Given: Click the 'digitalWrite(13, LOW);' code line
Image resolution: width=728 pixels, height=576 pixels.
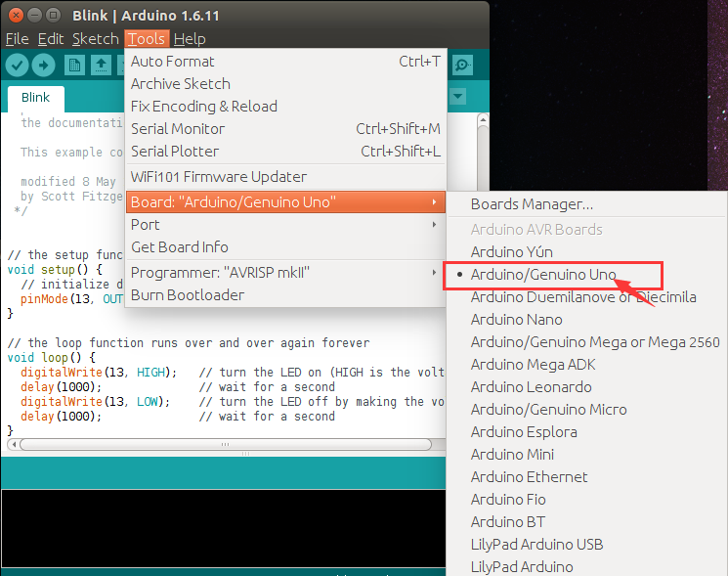Looking at the screenshot, I should pos(95,402).
